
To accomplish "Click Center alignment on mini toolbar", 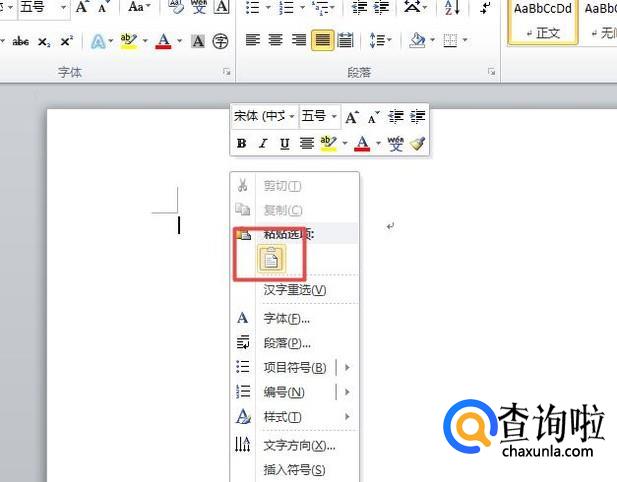I will click(307, 143).
